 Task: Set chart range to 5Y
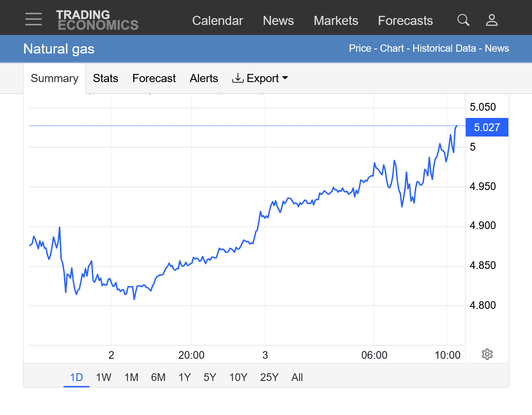[x=210, y=377]
